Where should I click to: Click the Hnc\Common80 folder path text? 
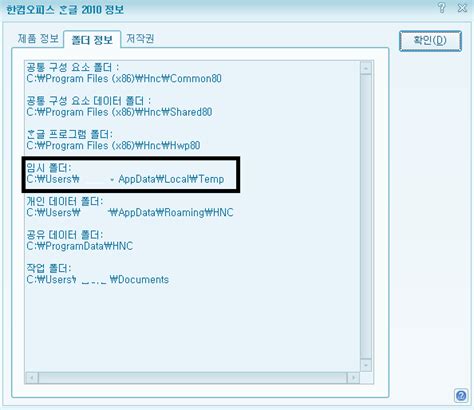coord(124,79)
